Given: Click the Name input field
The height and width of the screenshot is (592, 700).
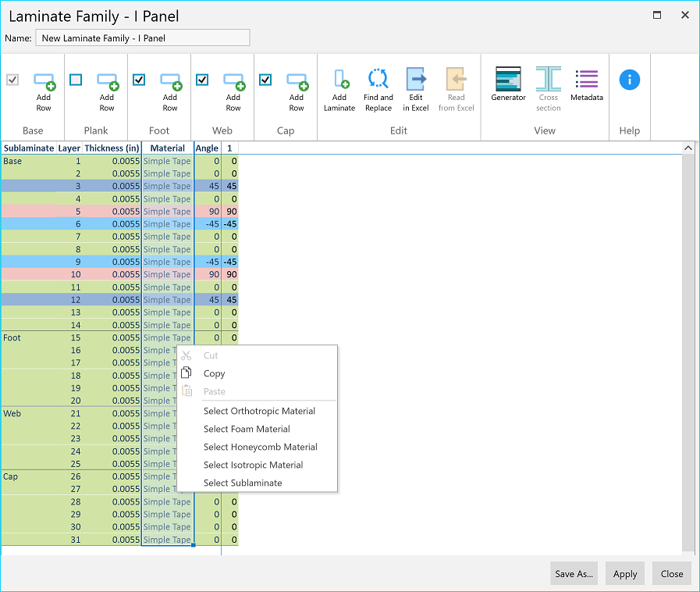Looking at the screenshot, I should (143, 38).
